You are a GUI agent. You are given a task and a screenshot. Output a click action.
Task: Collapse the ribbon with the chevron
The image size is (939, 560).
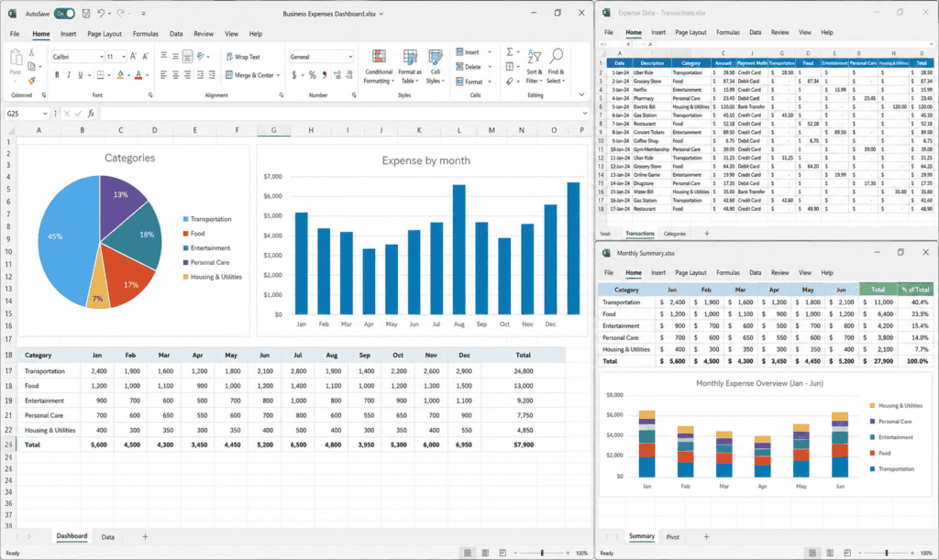click(581, 94)
